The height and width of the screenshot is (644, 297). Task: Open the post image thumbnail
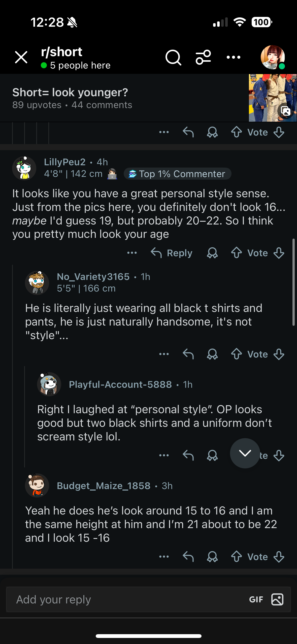point(273,98)
